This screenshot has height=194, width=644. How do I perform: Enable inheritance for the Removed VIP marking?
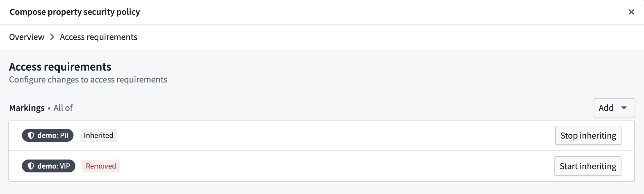coord(588,166)
